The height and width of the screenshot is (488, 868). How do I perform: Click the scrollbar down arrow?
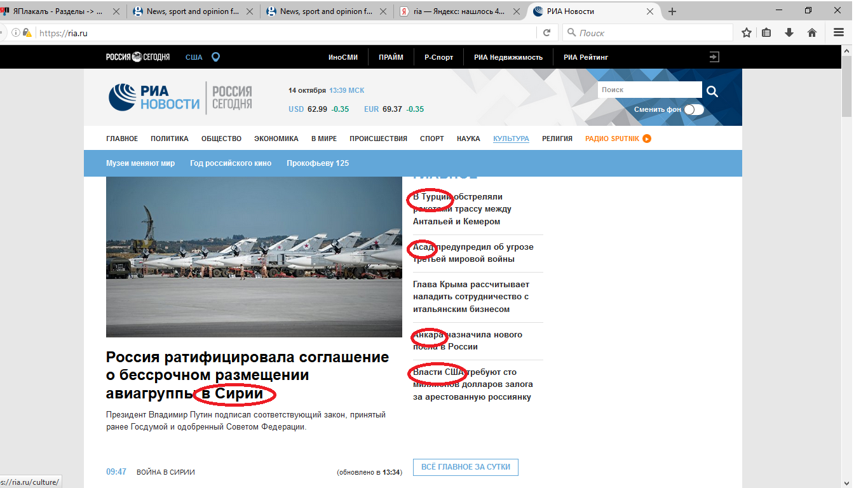846,482
